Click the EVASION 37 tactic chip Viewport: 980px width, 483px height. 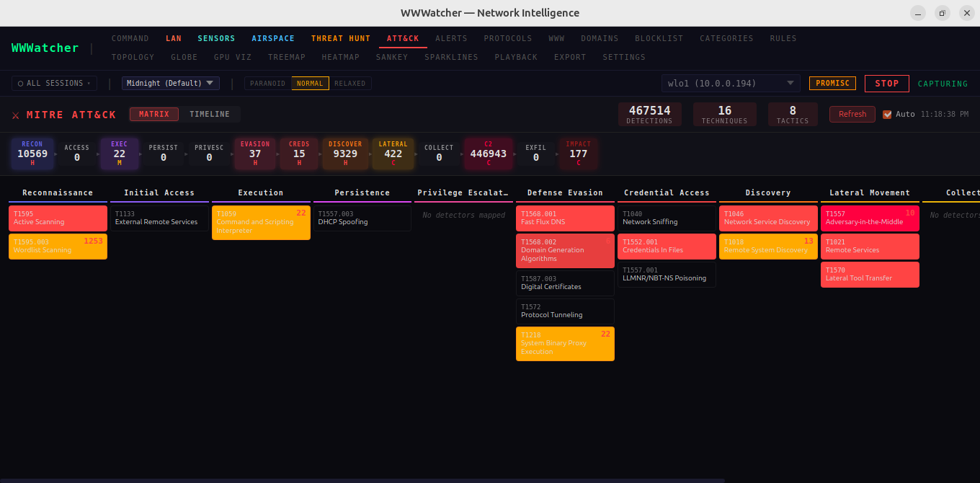pos(255,154)
